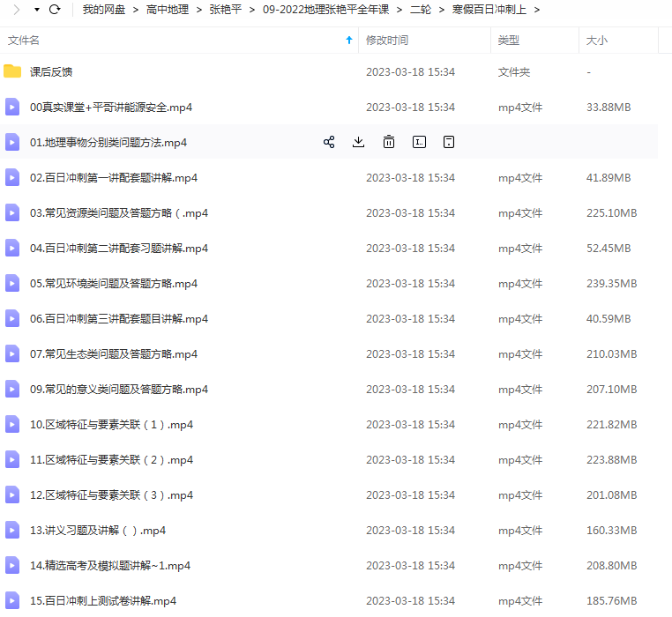Image resolution: width=672 pixels, height=617 pixels.
Task: Open the 课后反馈 folder icon
Action: [12, 71]
